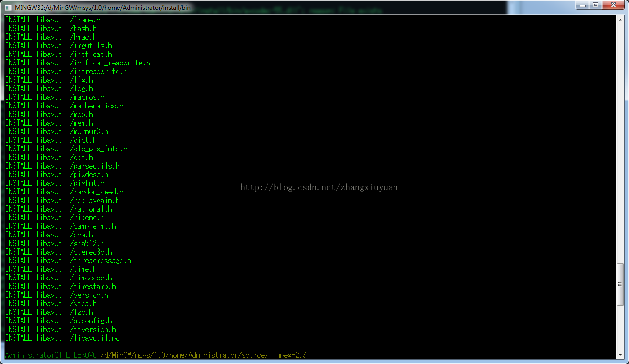Click the line 'INSTALL libavutil/timestamp.h'

(61, 287)
